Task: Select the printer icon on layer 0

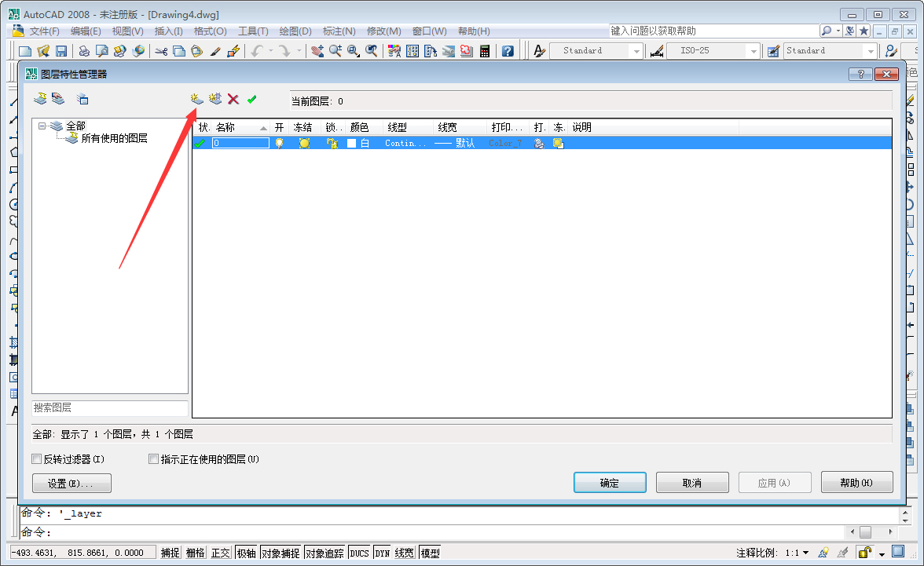Action: [538, 143]
